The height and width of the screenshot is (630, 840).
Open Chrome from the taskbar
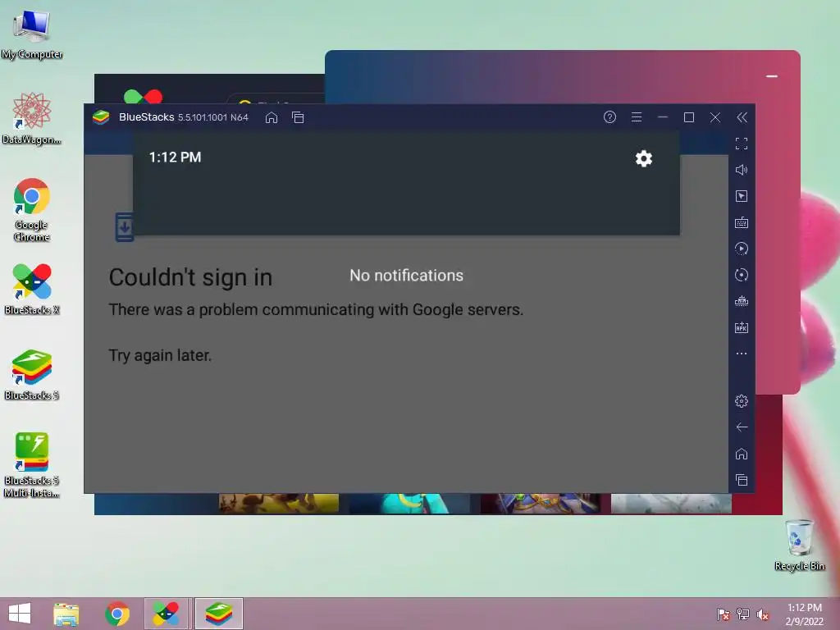pos(117,614)
